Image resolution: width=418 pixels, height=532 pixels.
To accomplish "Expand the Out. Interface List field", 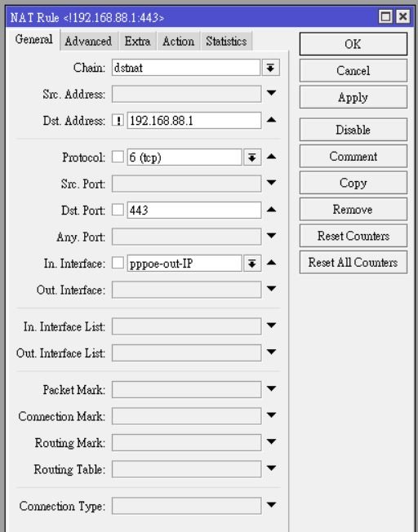I will [x=271, y=352].
